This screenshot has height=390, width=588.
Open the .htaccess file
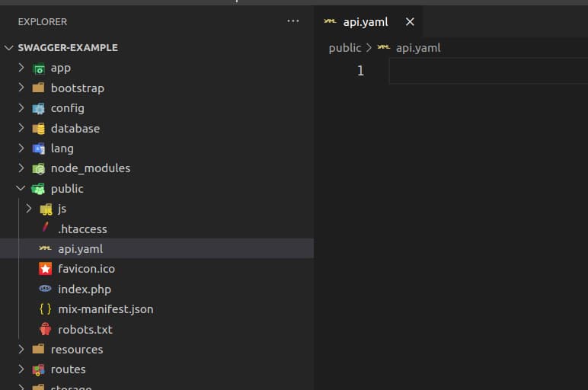tap(82, 229)
